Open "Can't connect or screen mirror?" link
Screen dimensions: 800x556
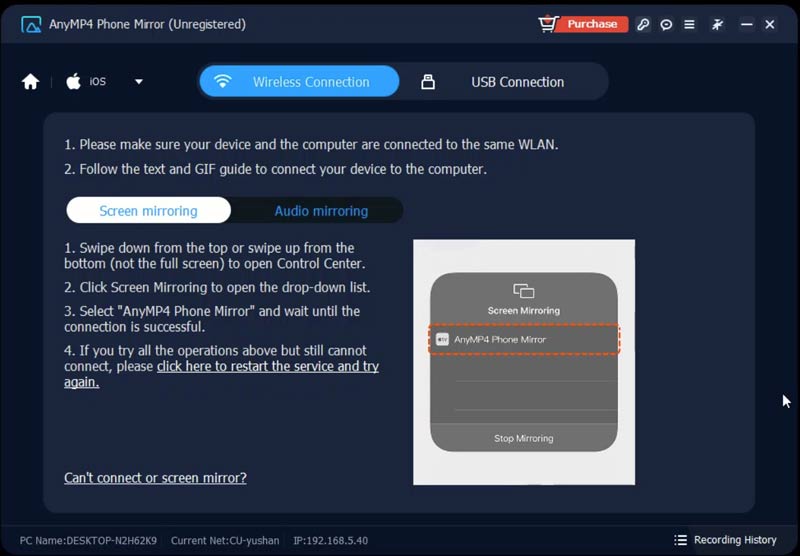coord(155,478)
